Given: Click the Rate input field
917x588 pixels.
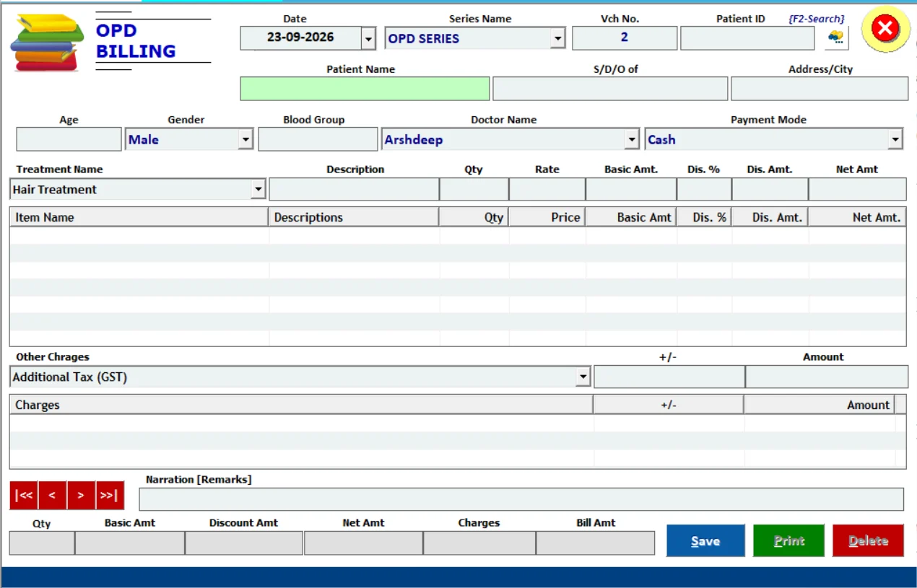Looking at the screenshot, I should click(x=547, y=190).
